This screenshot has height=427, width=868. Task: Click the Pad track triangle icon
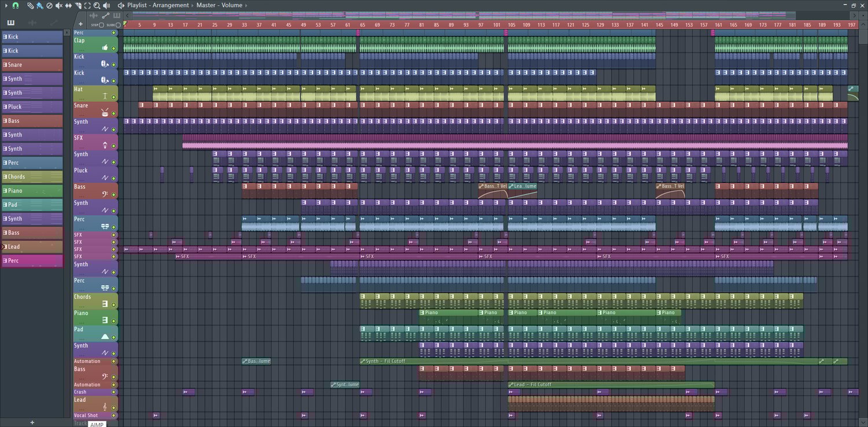tap(105, 336)
